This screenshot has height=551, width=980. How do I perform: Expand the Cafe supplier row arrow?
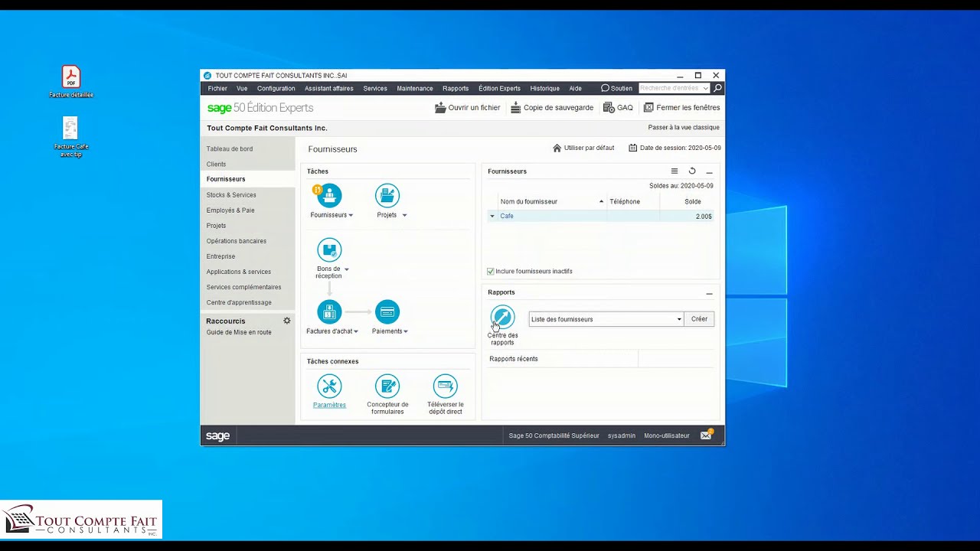coord(492,217)
